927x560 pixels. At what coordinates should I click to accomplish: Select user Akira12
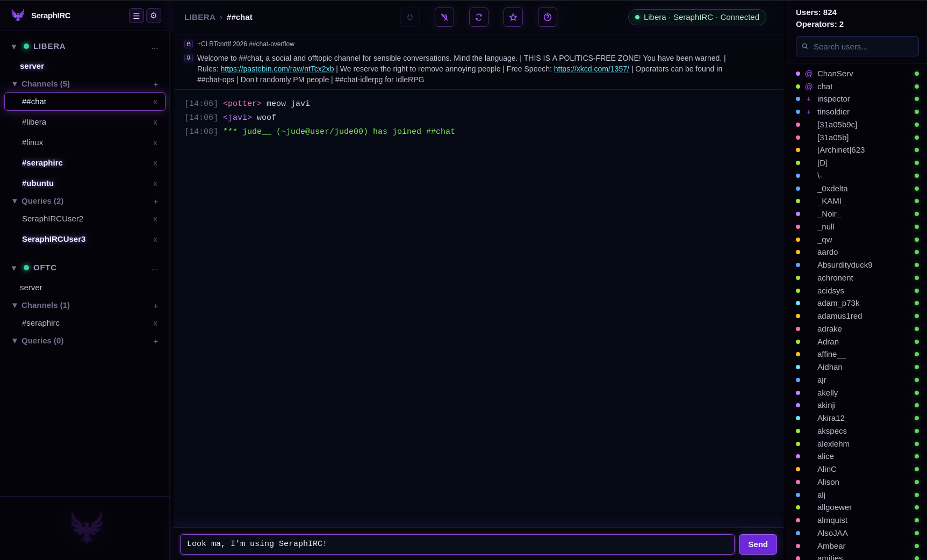[857, 418]
